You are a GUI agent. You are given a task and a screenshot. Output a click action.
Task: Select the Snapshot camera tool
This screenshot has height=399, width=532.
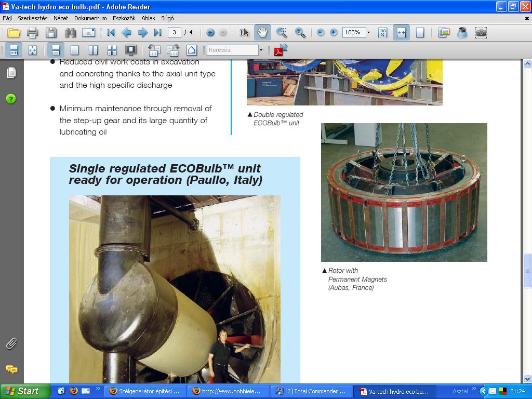(481, 33)
